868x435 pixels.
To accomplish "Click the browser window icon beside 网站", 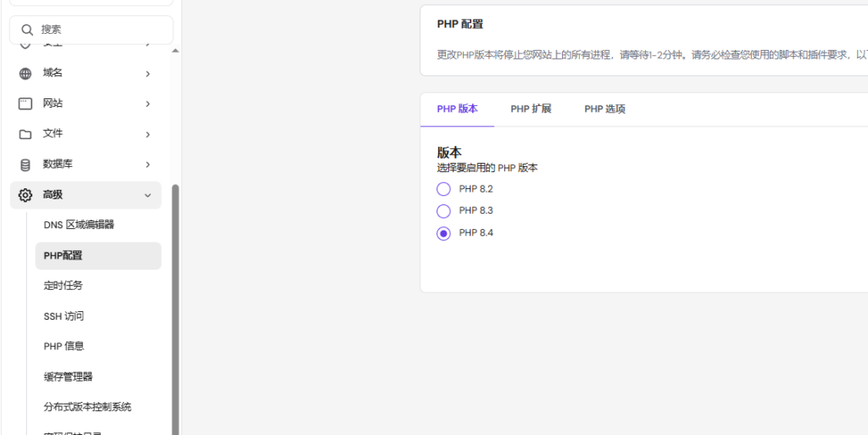I will 25,103.
